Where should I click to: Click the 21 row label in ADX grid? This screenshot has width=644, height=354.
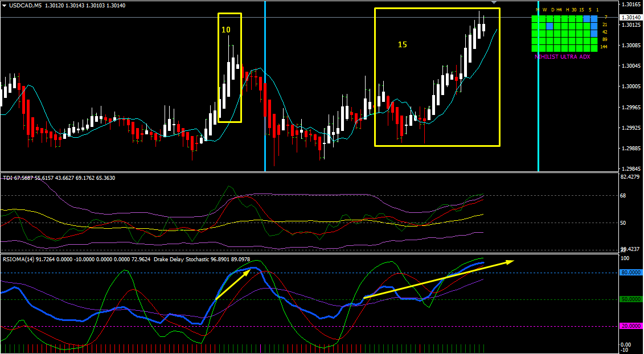tap(605, 24)
